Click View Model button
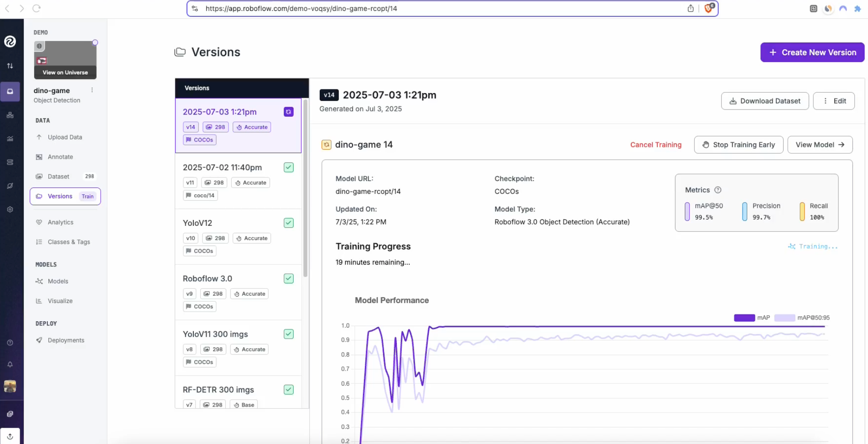This screenshot has width=868, height=444. coord(820,145)
